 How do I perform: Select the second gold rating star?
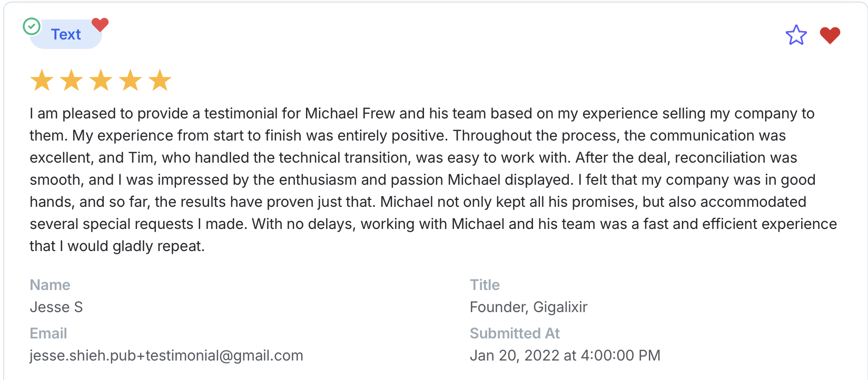pos(71,81)
